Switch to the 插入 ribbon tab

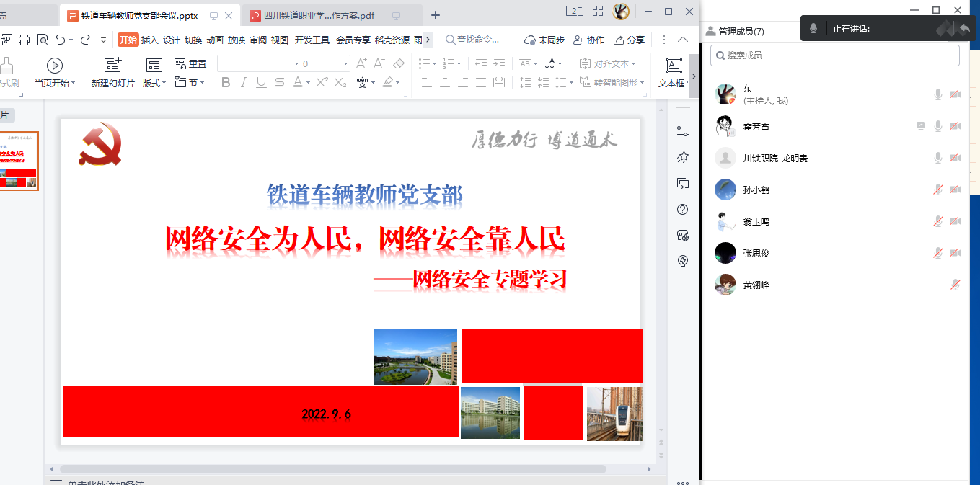click(x=149, y=40)
